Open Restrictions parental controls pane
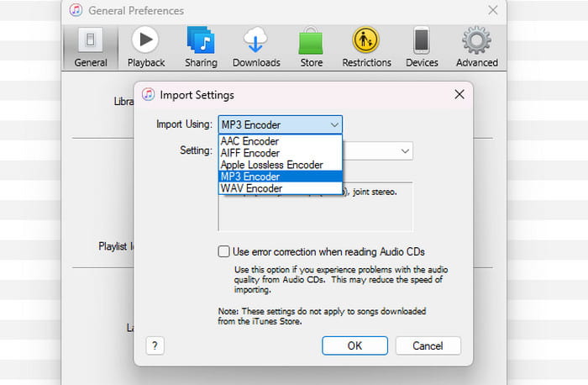The width and height of the screenshot is (588, 385). [x=366, y=48]
